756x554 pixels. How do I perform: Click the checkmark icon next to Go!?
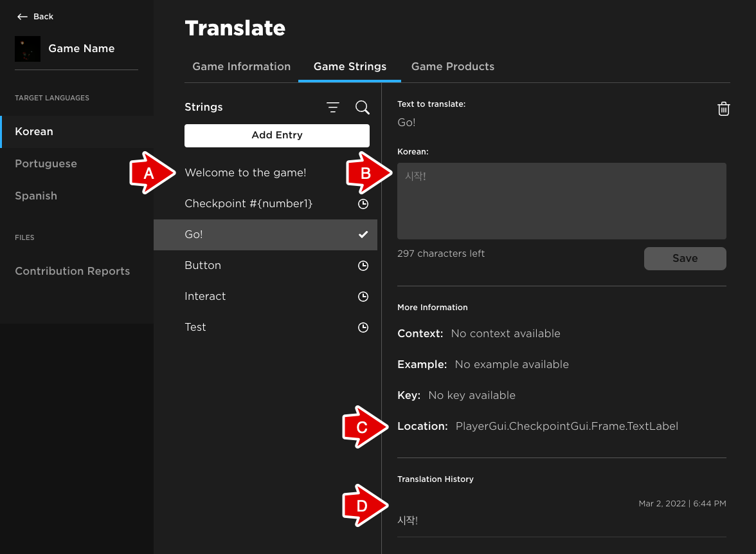pyautogui.click(x=363, y=235)
